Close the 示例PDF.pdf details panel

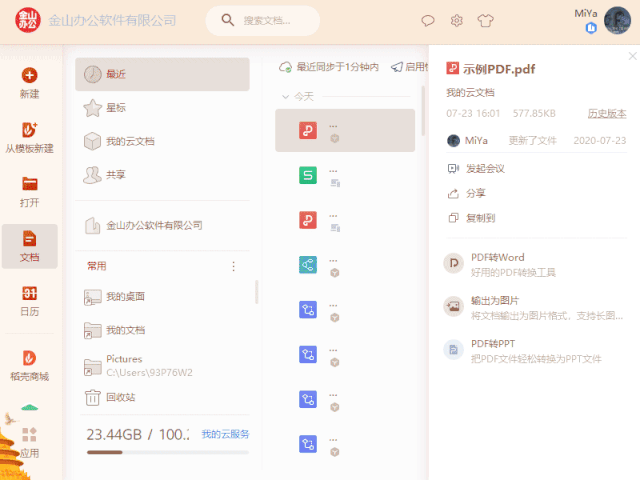pos(632,56)
